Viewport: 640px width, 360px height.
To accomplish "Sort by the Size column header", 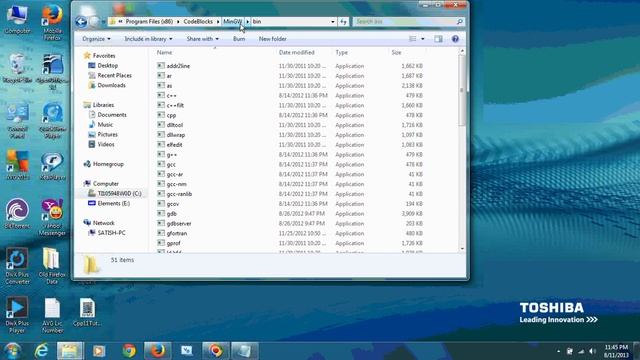I will pos(396,53).
